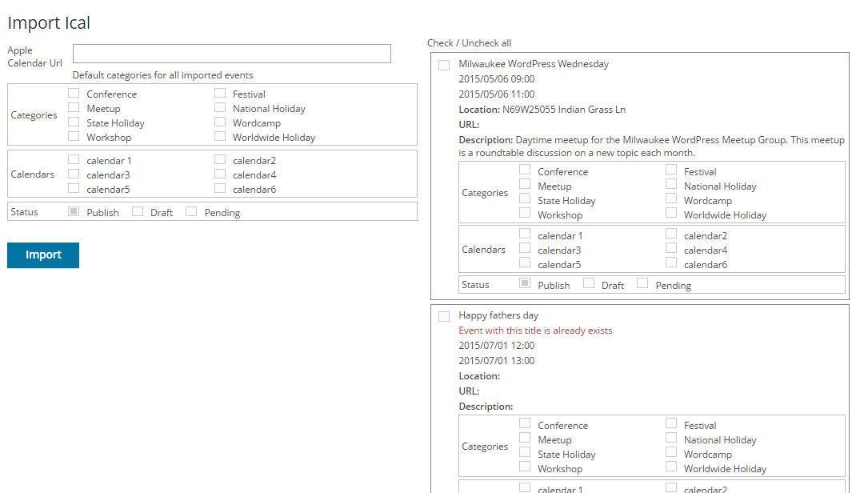Click the end time 2015/05/06 11:00
This screenshot has width=868, height=493.
[497, 94]
